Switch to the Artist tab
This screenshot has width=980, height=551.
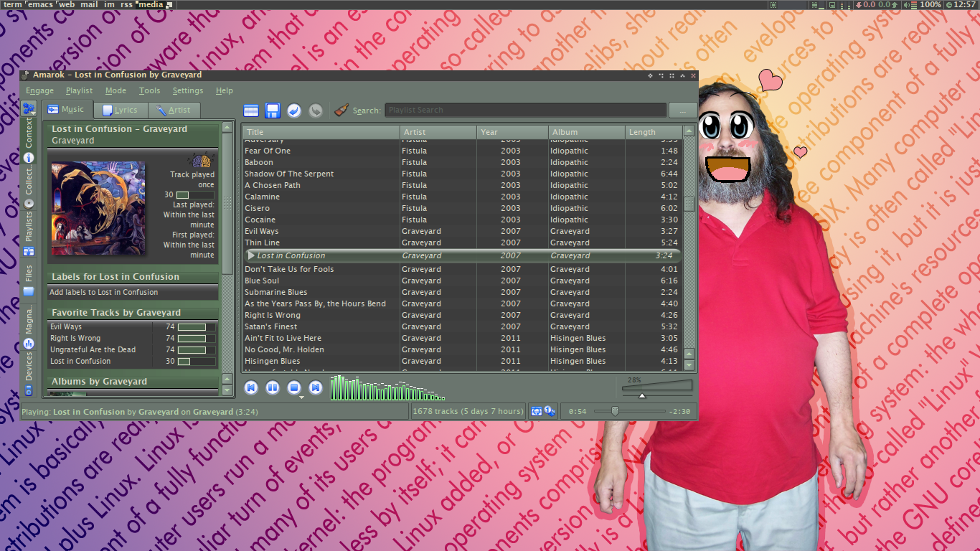(174, 110)
